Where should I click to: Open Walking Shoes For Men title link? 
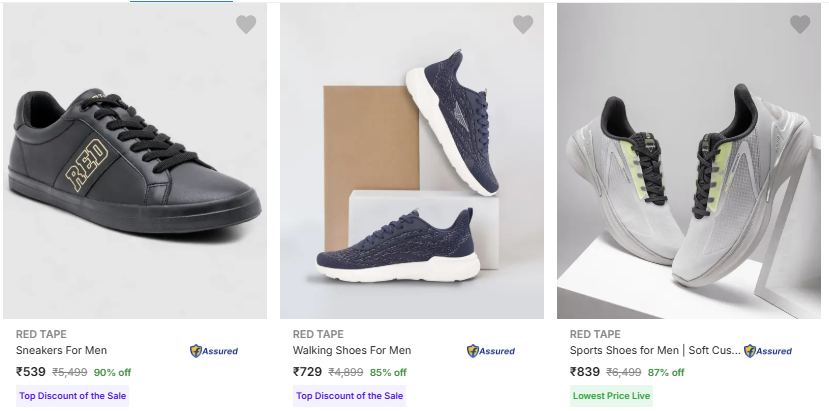coord(352,351)
